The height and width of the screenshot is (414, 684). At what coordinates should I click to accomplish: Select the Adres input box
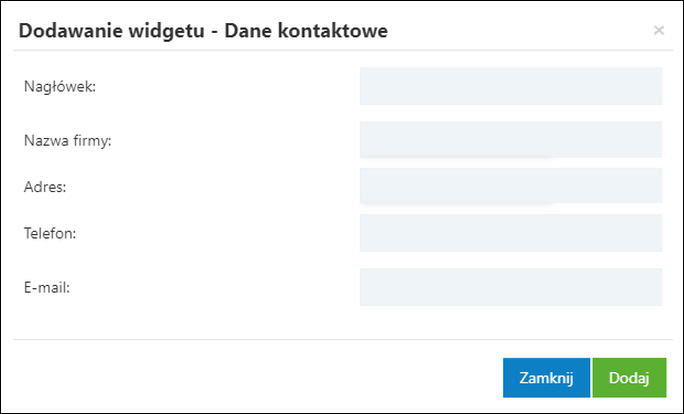[510, 186]
